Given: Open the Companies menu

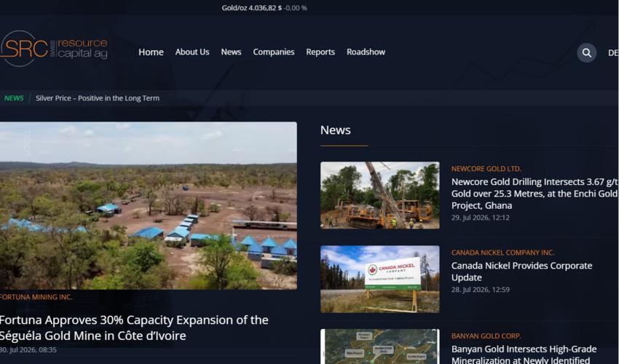Looking at the screenshot, I should (x=274, y=52).
